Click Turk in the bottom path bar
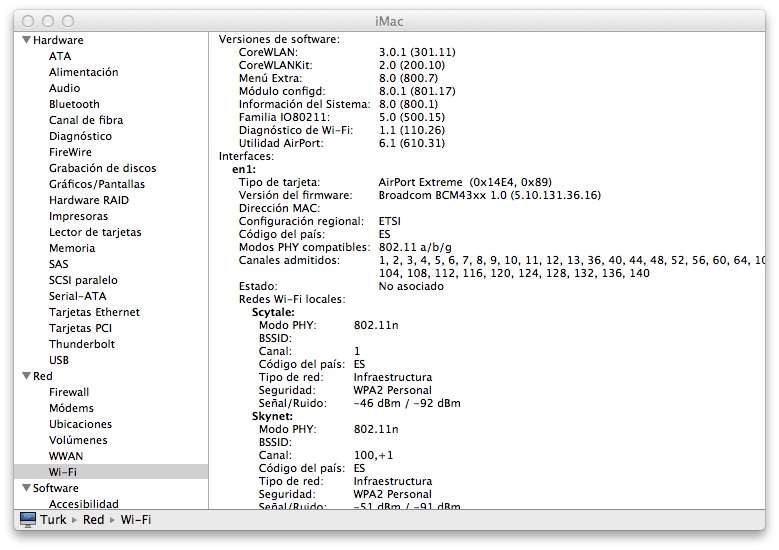 pos(53,520)
